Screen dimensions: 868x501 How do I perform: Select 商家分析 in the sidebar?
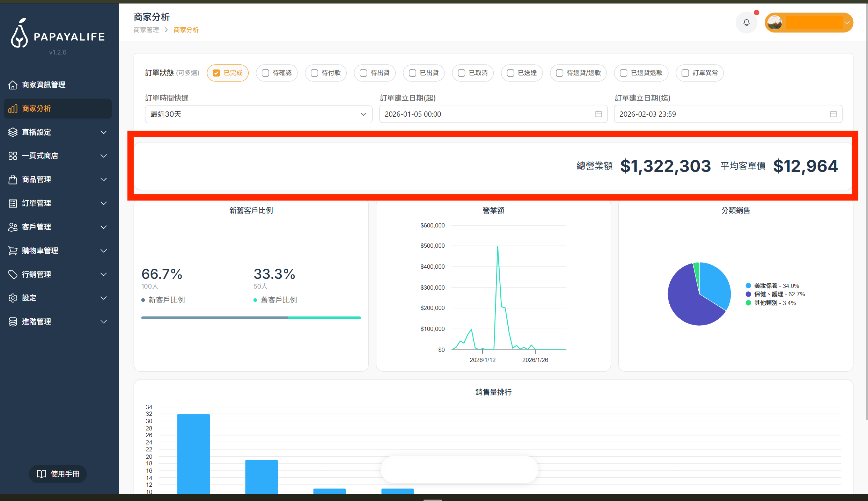click(x=58, y=109)
